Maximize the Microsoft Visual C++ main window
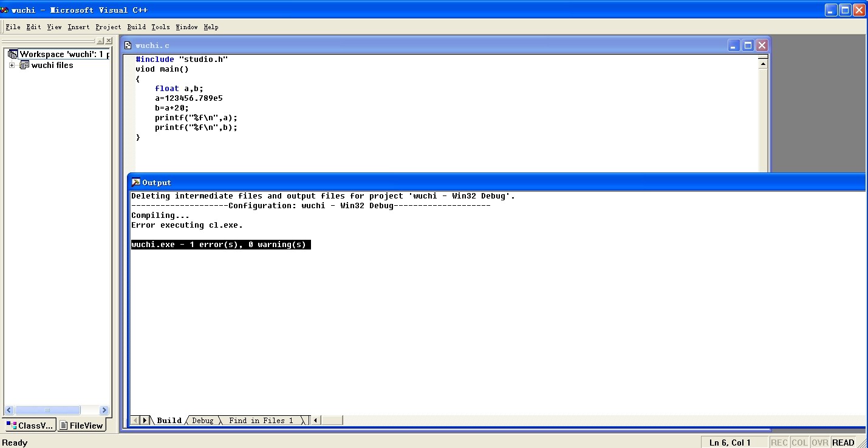This screenshot has height=448, width=868. [845, 10]
